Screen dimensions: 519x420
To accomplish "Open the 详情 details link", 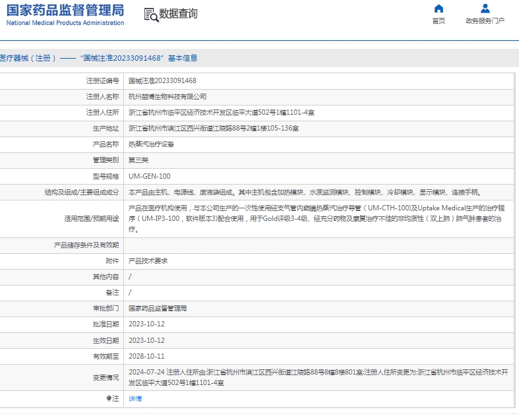I will pyautogui.click(x=135, y=398).
